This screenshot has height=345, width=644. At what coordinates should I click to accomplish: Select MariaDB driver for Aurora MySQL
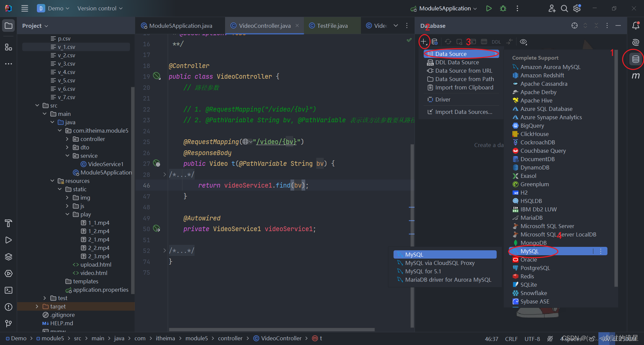pos(445,280)
